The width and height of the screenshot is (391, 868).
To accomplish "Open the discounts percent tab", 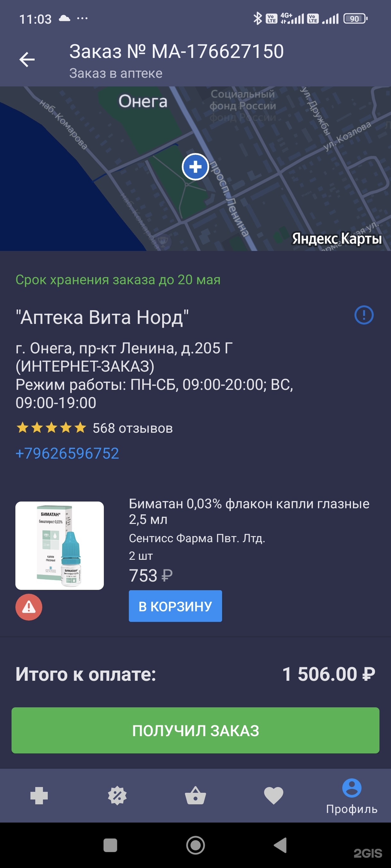I will [x=117, y=796].
